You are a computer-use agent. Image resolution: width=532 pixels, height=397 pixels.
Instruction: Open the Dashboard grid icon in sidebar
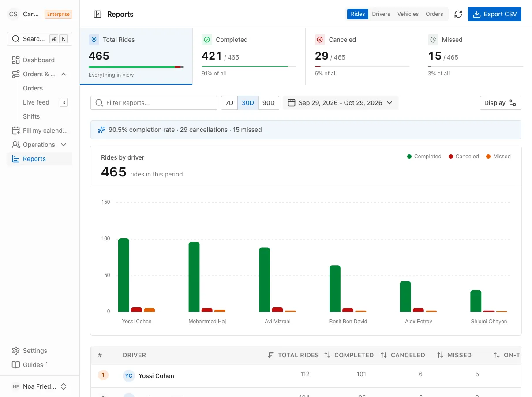point(16,60)
